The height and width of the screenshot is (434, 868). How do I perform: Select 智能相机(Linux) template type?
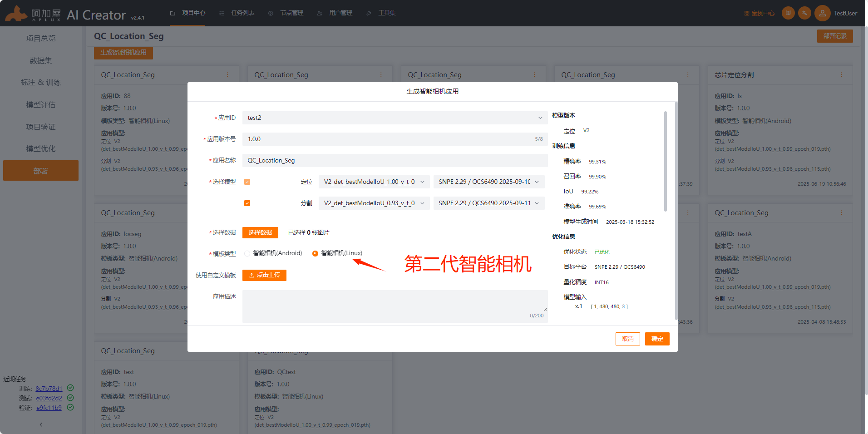(337, 253)
